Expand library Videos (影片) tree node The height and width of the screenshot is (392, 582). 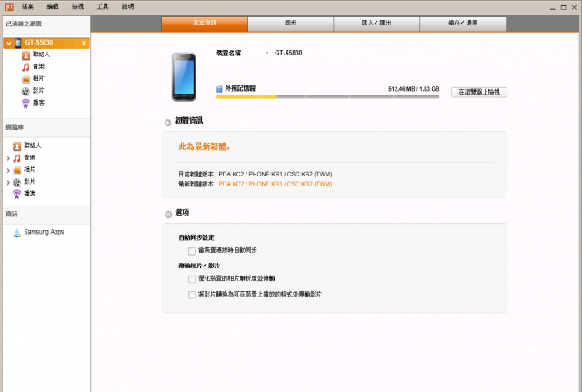coord(8,182)
